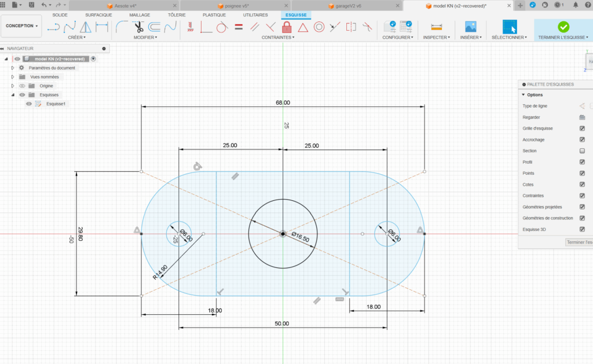Toggle Accrochage checkbox
Image resolution: width=593 pixels, height=364 pixels.
point(582,139)
